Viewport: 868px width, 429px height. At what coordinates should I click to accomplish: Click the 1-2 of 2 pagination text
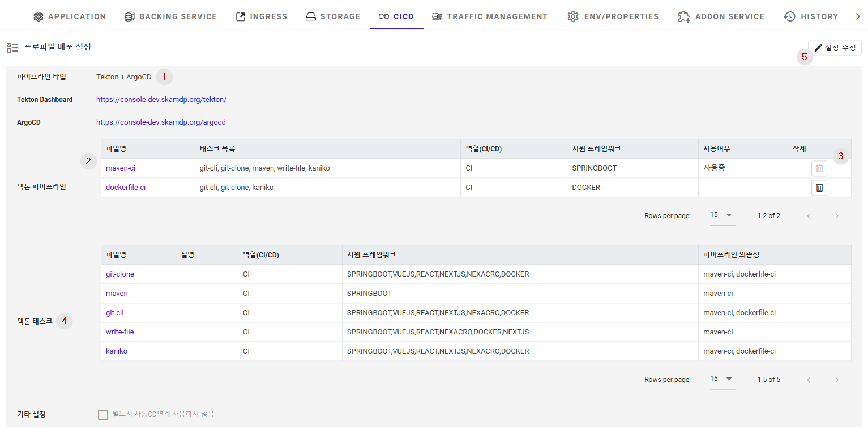click(769, 216)
